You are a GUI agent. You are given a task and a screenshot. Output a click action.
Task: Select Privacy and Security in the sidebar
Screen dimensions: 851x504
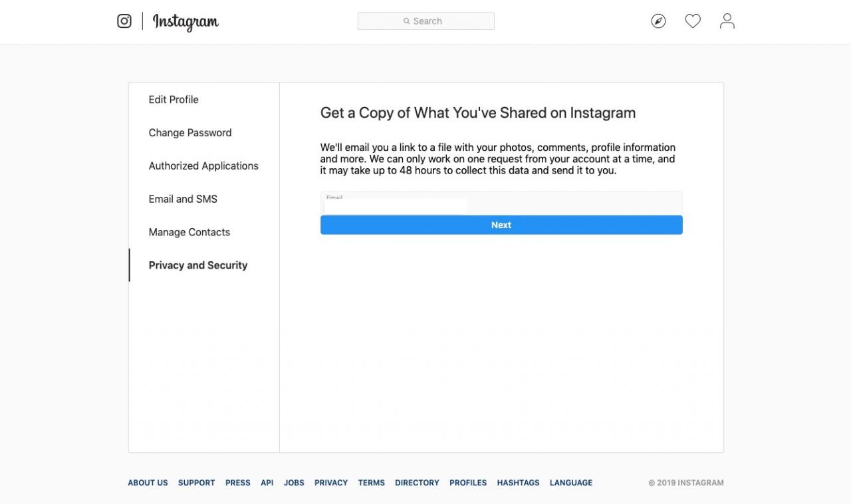[198, 265]
